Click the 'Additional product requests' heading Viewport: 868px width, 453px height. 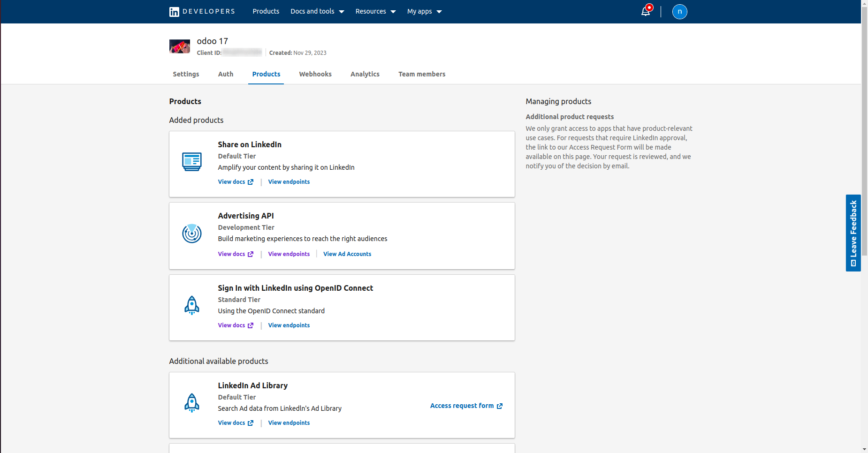570,117
